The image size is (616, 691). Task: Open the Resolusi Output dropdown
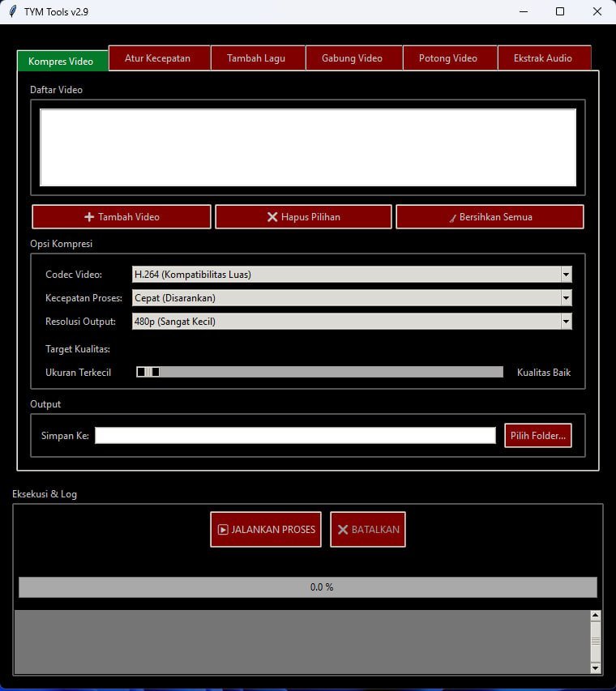click(x=566, y=322)
